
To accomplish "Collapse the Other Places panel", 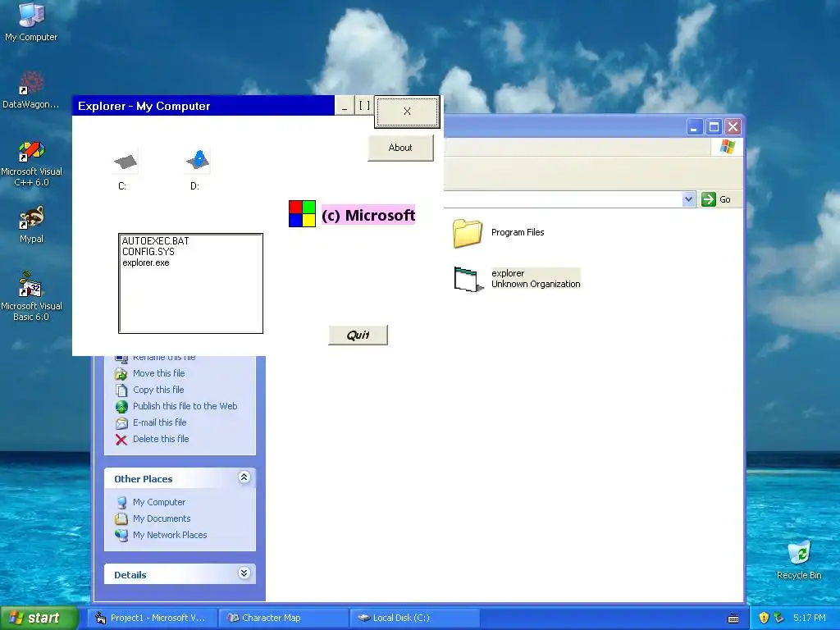I will (x=244, y=477).
